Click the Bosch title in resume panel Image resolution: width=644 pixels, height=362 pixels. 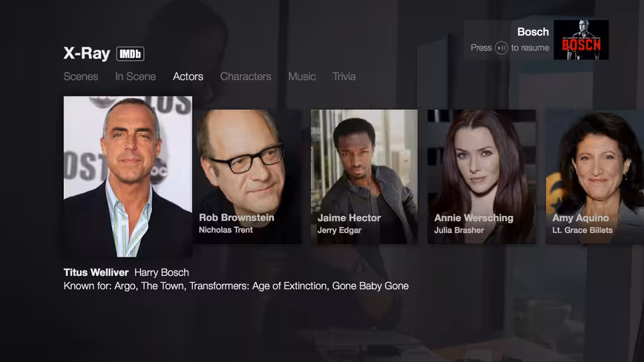point(533,32)
